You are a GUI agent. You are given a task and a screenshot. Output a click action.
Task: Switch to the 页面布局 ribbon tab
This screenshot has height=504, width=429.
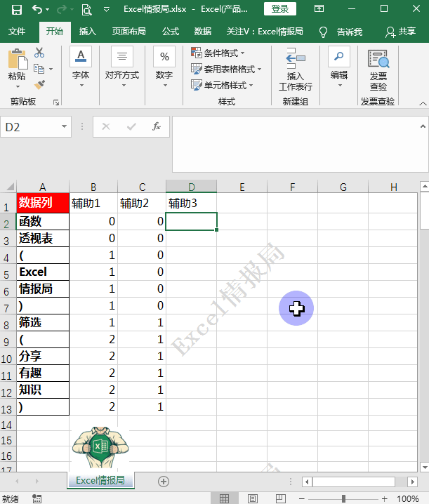(129, 31)
